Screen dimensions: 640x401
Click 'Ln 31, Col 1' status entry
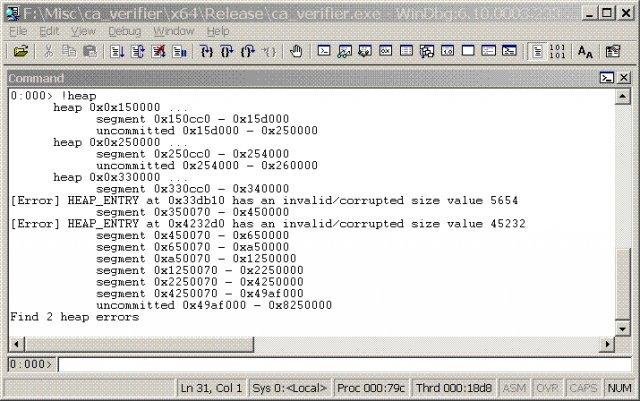[x=211, y=388]
